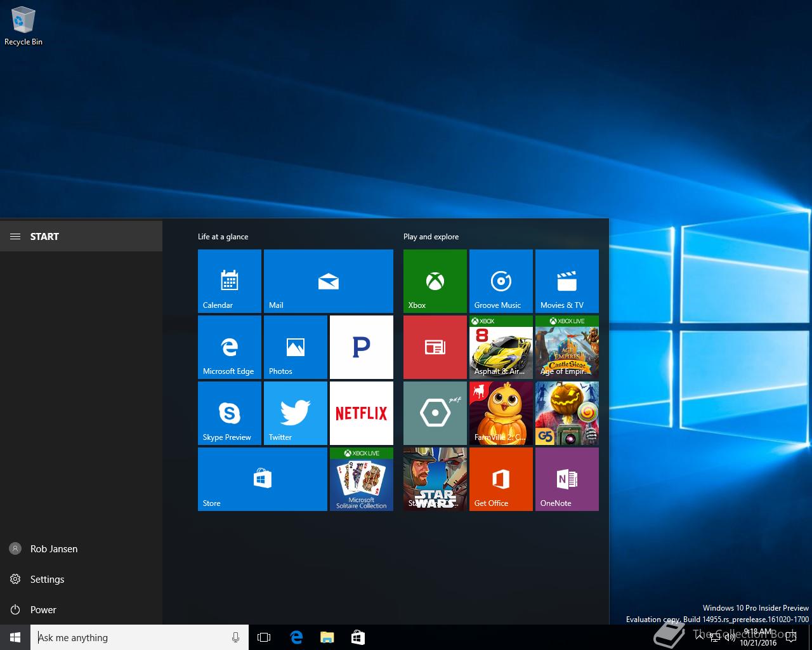
Task: Click the Windows Start button
Action: [x=15, y=637]
